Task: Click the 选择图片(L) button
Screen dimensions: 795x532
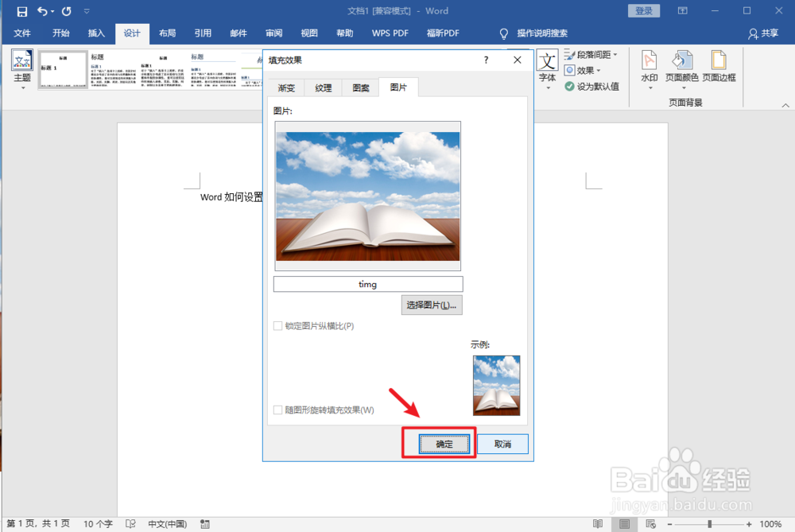Action: point(432,305)
